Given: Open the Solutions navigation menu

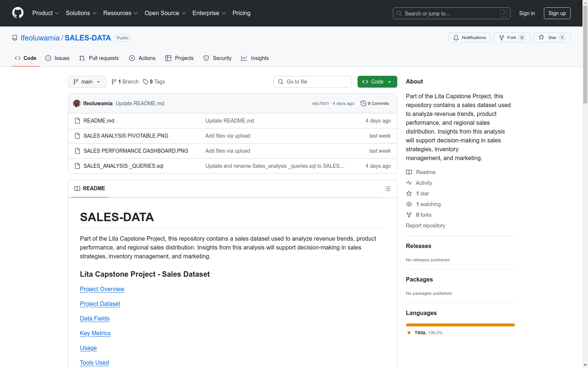Looking at the screenshot, I should pos(81,13).
